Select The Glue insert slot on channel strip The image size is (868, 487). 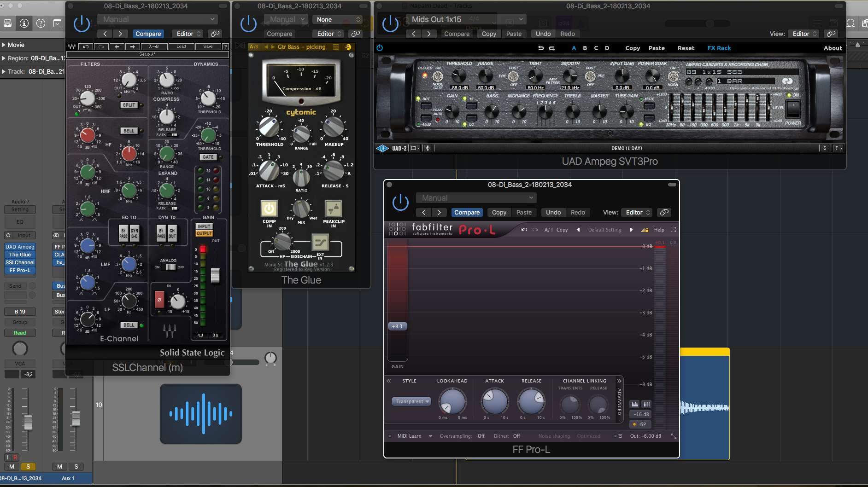20,255
